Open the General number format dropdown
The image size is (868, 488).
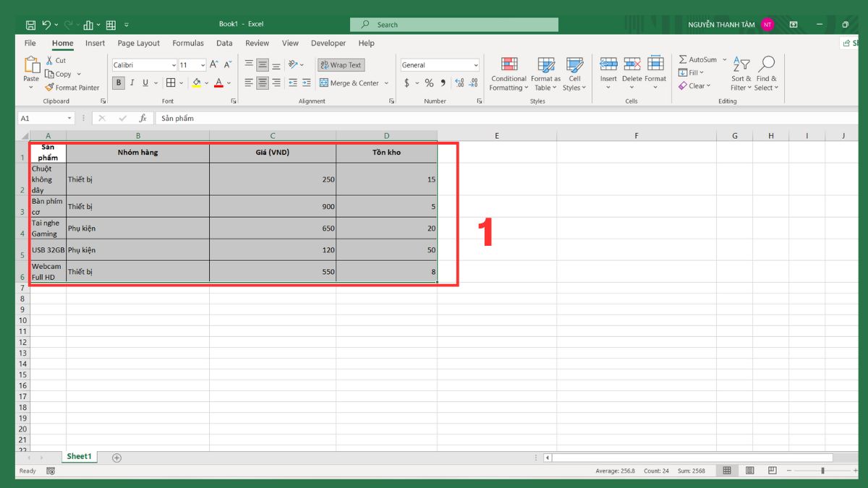474,64
